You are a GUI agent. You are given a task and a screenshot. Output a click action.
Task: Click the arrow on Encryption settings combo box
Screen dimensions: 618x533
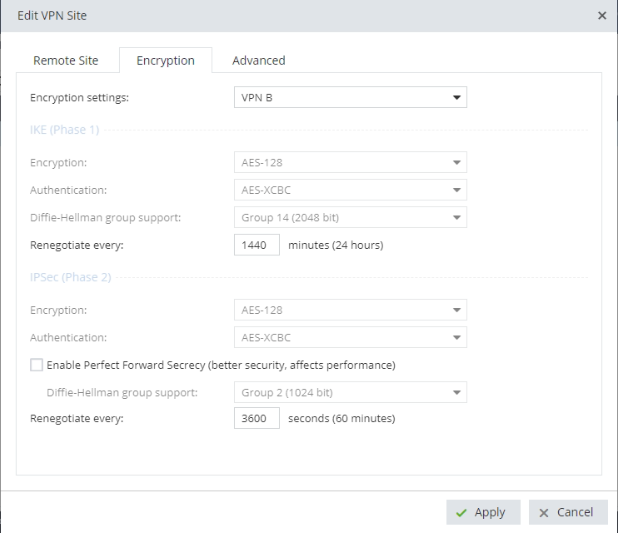(x=457, y=98)
